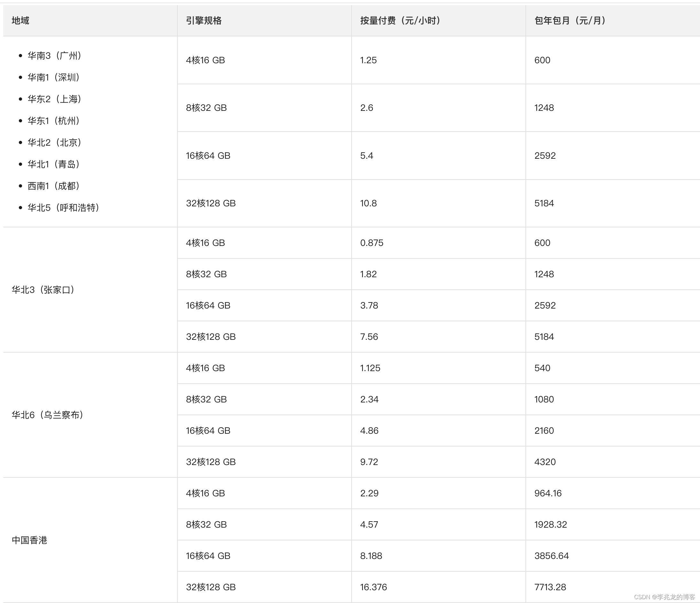The image size is (700, 603).
Task: Select the 华南3 (广州) region item
Action: (54, 55)
